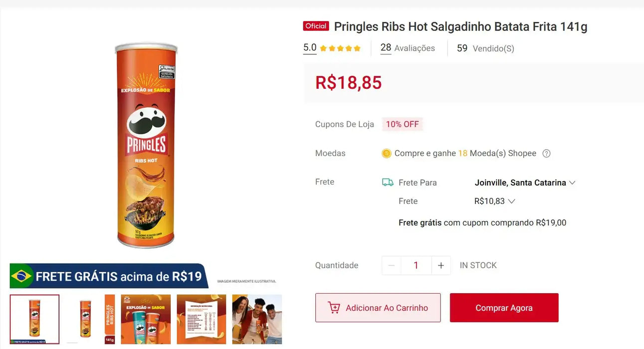Click the 10% OFF store coupon tag
The width and height of the screenshot is (644, 349).
[x=402, y=124]
